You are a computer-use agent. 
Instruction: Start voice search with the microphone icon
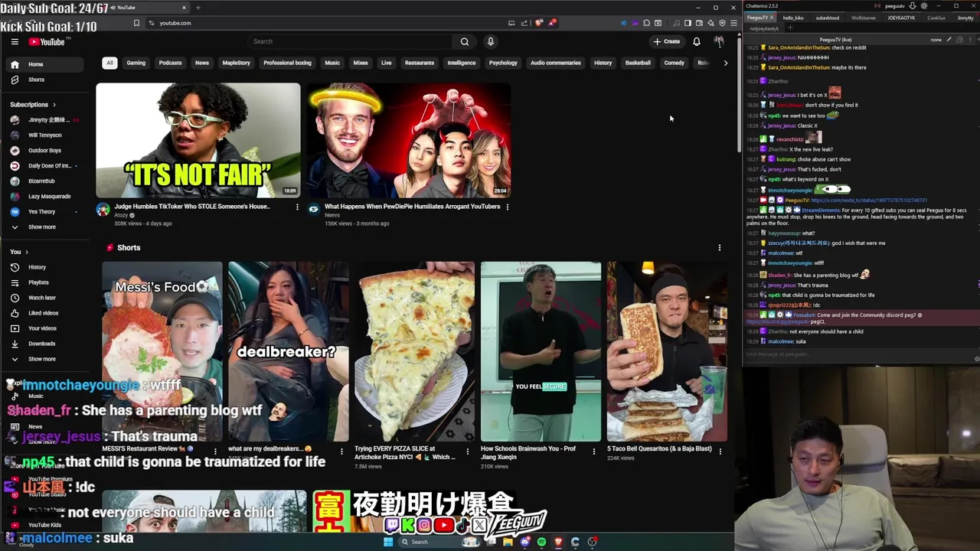(491, 41)
